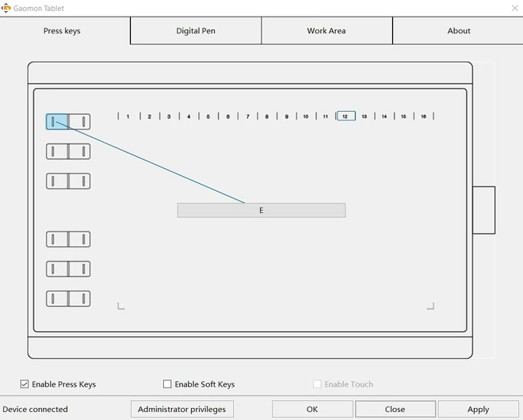Select right press key in fifth row
This screenshot has height=420, width=523.
click(x=79, y=269)
